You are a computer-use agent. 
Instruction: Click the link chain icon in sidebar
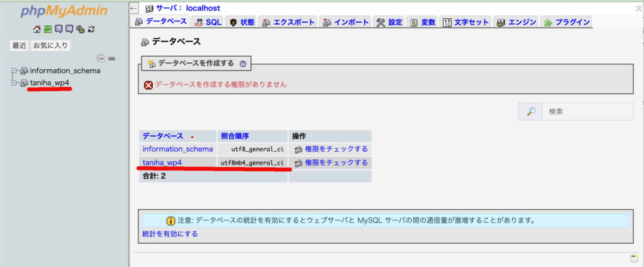111,59
